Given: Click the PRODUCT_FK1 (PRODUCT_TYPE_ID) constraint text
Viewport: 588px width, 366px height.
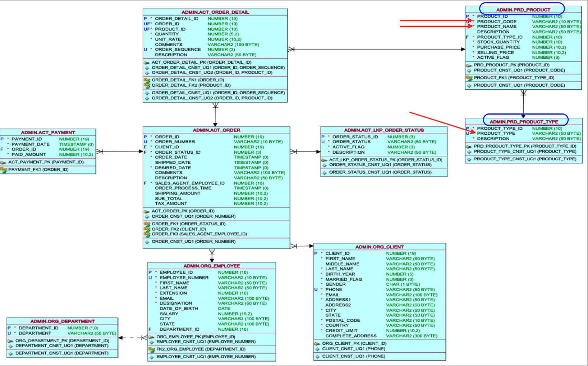Looking at the screenshot, I should click(x=514, y=78).
